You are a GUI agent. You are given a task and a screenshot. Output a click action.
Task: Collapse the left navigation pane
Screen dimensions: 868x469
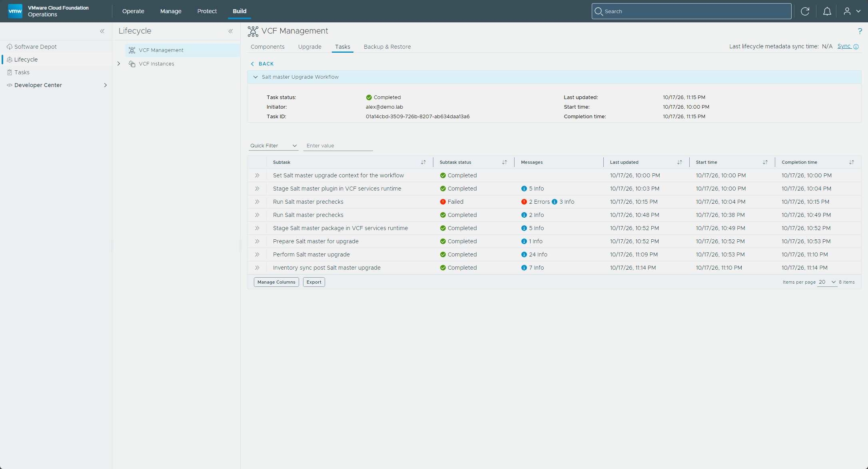pos(102,31)
